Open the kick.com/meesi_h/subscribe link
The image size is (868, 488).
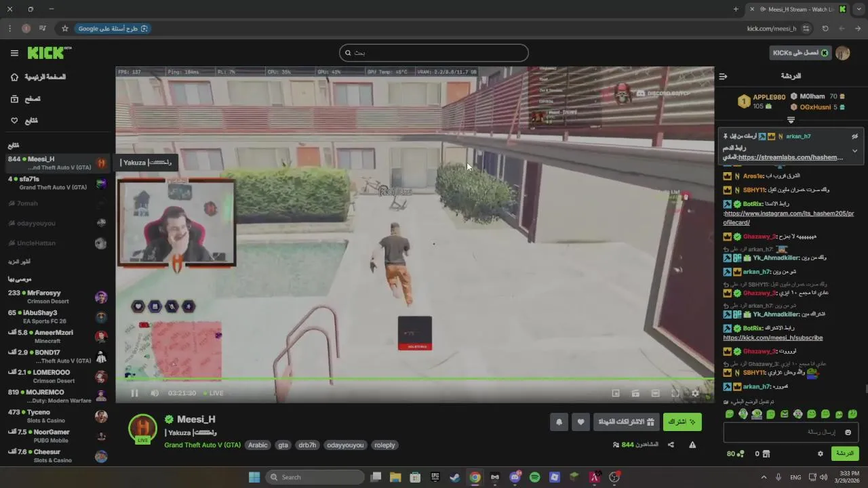point(773,338)
